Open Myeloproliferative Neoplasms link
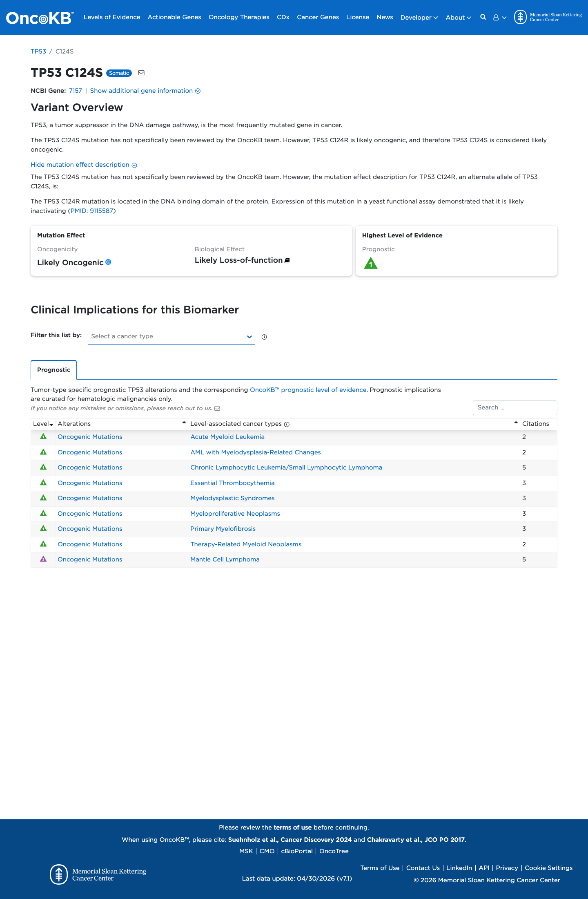Screen dimensions: 588x899 (x=235, y=514)
